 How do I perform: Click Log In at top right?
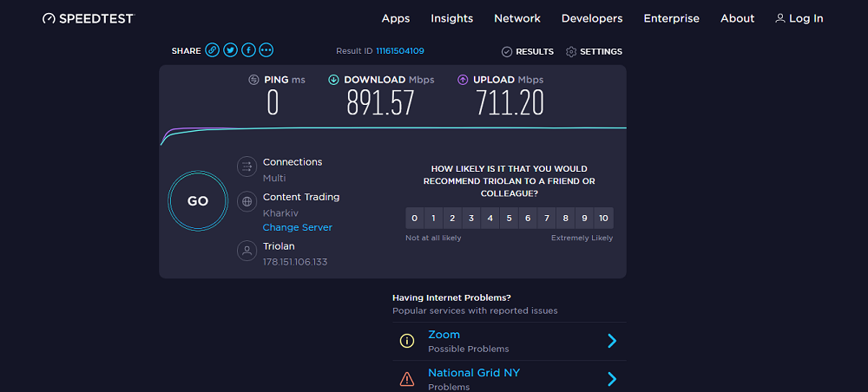pyautogui.click(x=799, y=18)
